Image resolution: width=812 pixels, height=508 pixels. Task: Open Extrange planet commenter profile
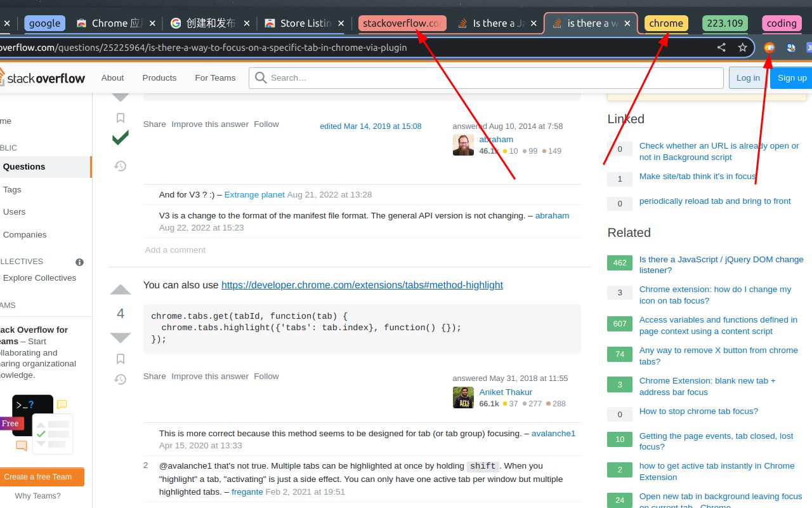coord(254,194)
